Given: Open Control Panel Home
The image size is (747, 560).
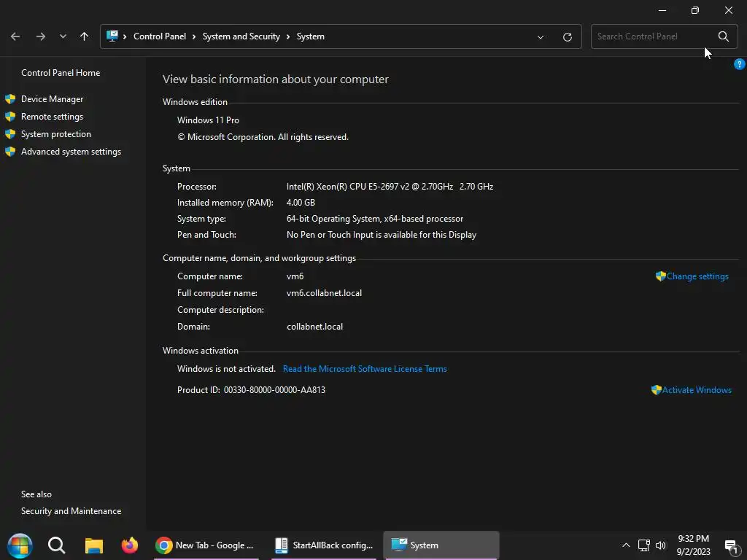Looking at the screenshot, I should (x=61, y=73).
